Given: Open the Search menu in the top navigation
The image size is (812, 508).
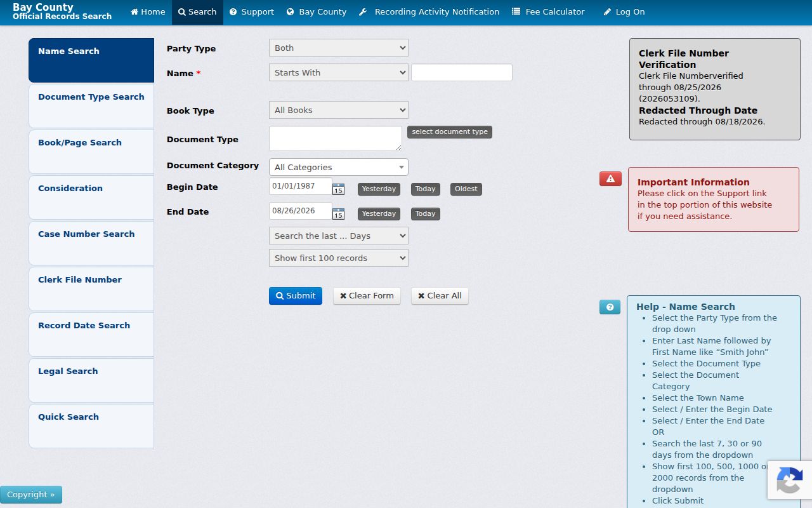Looking at the screenshot, I should tap(197, 12).
